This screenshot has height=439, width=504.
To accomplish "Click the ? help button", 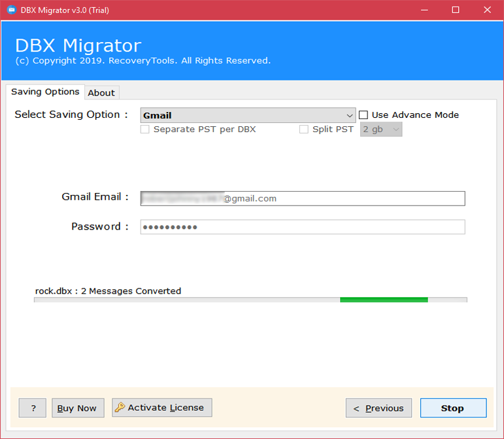I will point(33,408).
